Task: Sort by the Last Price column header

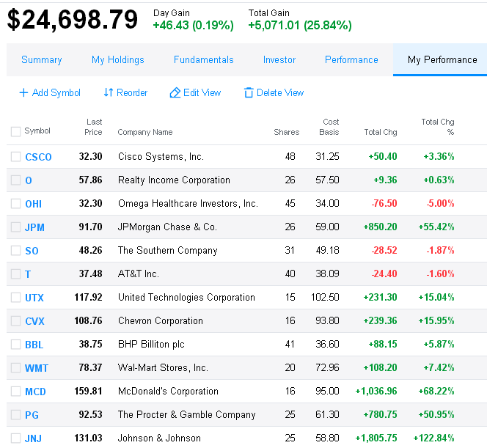Action: (93, 127)
